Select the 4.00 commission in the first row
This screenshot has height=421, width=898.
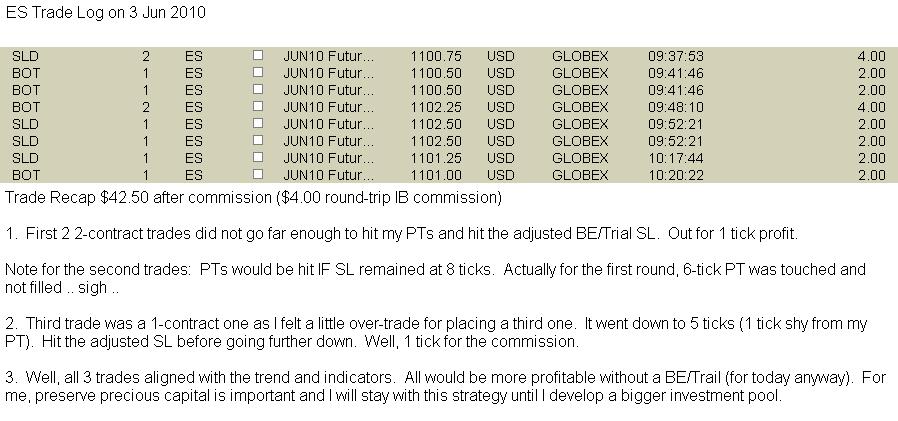(872, 56)
